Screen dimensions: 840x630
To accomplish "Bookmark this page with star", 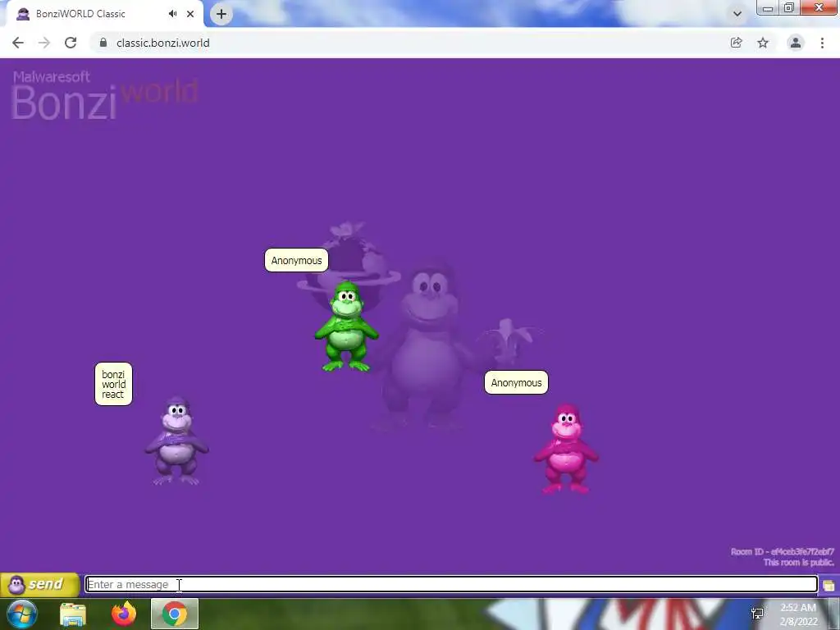I will [763, 43].
